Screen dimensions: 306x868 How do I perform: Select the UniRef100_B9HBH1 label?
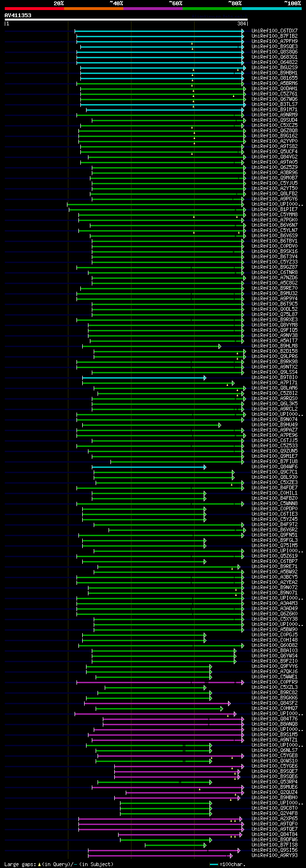[274, 73]
